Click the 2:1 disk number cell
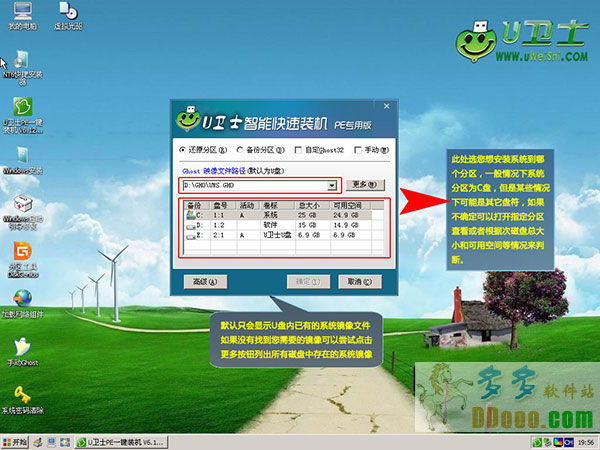The image size is (600, 450). tap(218, 235)
